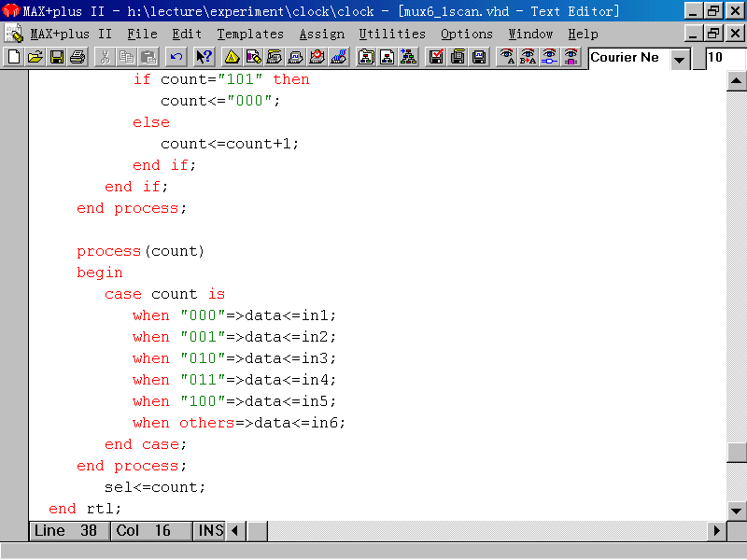
Task: Open the Assign menu
Action: tap(321, 35)
